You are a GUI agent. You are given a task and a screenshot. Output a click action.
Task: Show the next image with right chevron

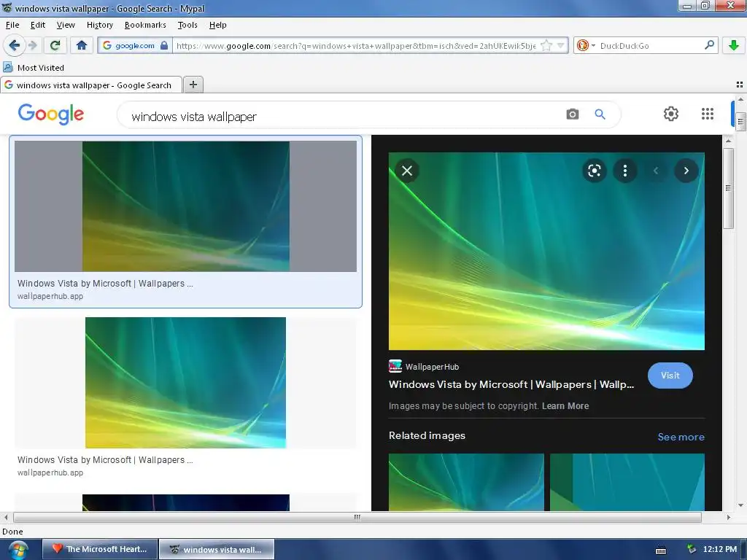[x=686, y=171]
